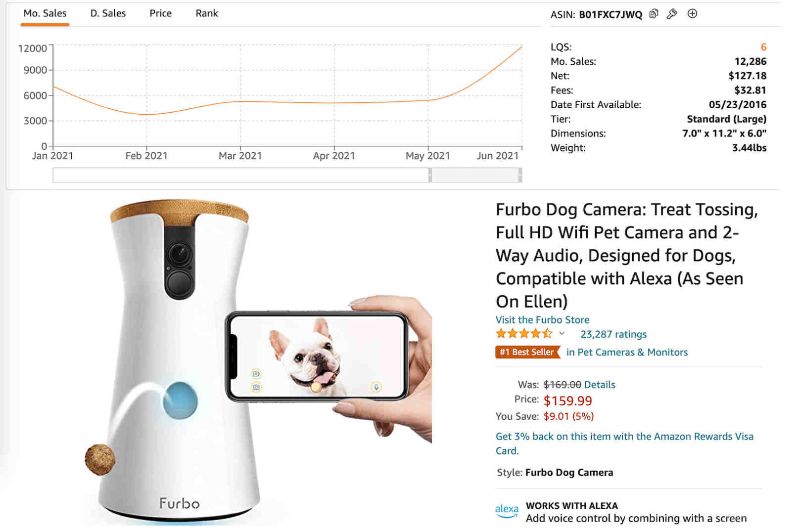The height and width of the screenshot is (532, 798).
Task: Click the key icon for keyword research
Action: coord(672,14)
